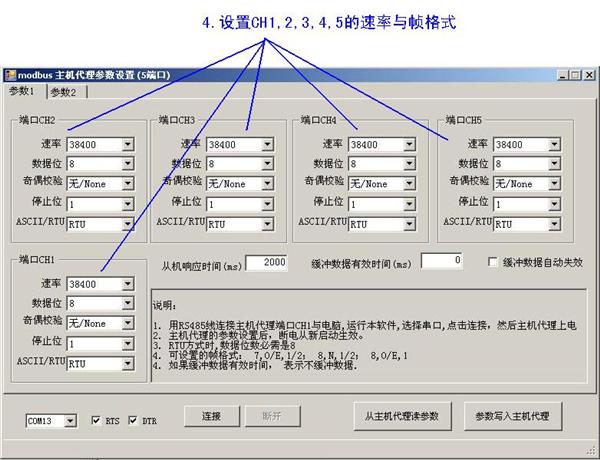600x460 pixels.
Task: Open the CH5 停止位 dropdown
Action: [527, 204]
